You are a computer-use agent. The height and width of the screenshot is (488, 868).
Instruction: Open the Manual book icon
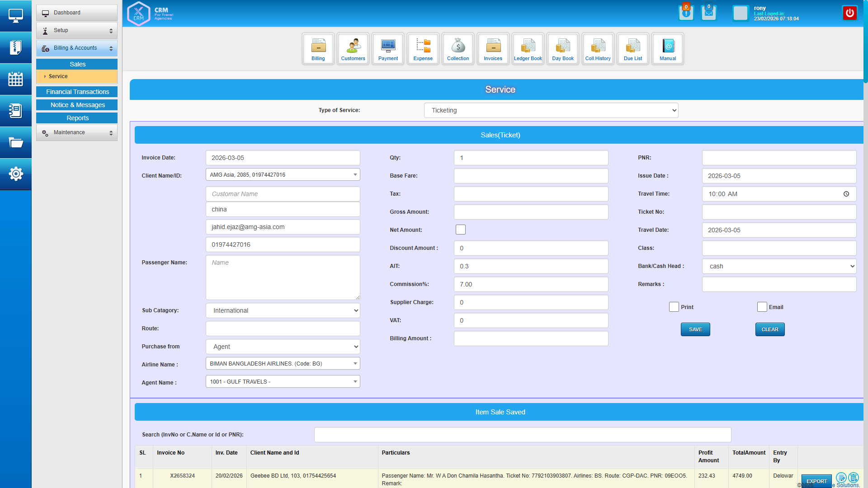(668, 48)
